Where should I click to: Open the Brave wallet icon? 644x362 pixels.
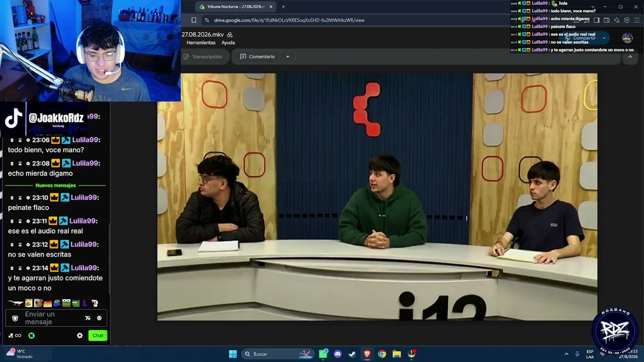pyautogui.click(x=607, y=20)
